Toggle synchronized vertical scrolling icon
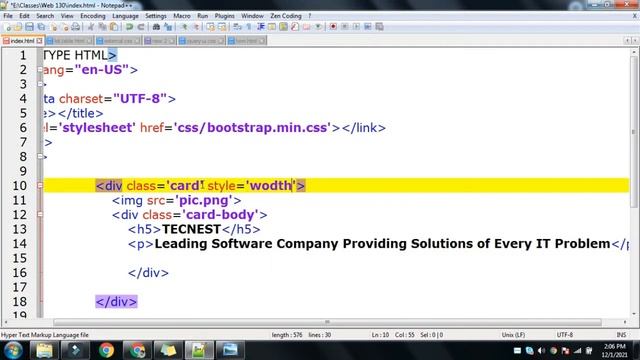The image size is (640, 360). click(210, 27)
